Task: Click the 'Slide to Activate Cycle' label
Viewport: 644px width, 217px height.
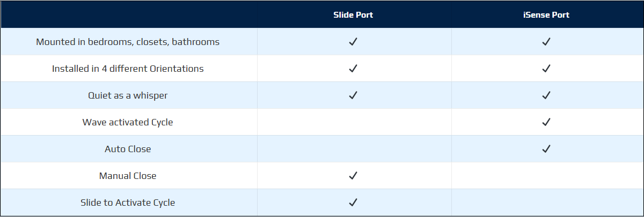Action: [x=128, y=203]
